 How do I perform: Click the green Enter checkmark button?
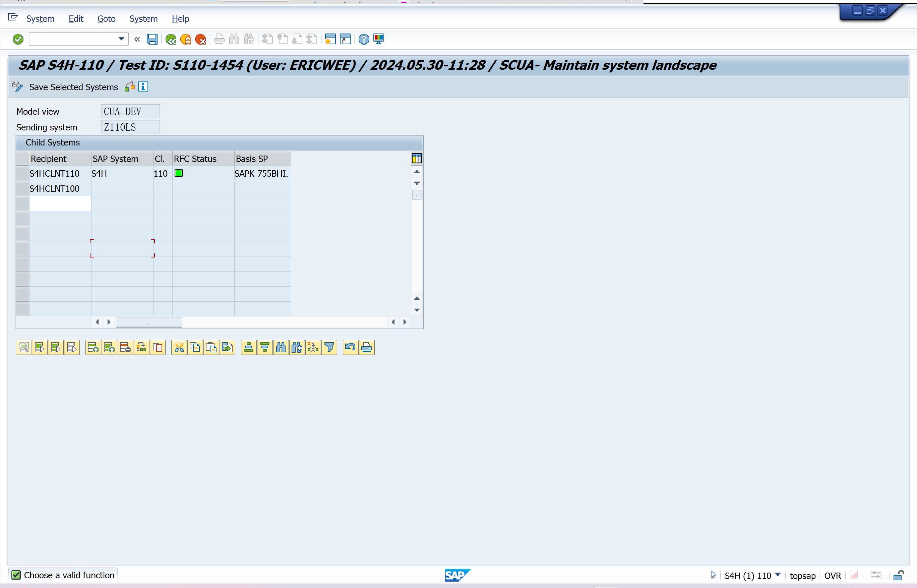18,39
